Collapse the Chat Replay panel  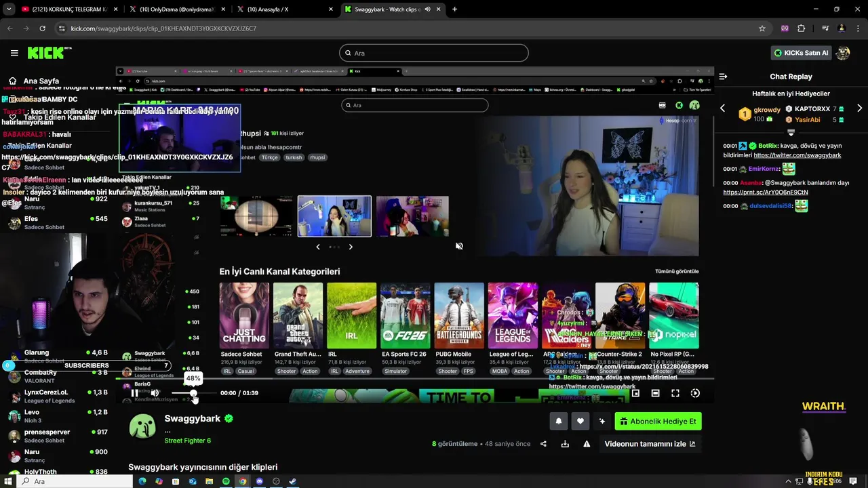[723, 77]
